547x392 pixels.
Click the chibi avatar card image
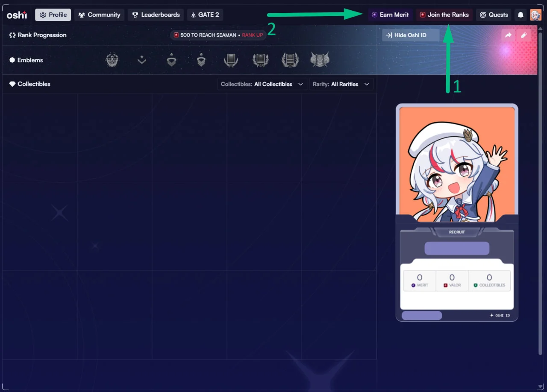click(457, 164)
